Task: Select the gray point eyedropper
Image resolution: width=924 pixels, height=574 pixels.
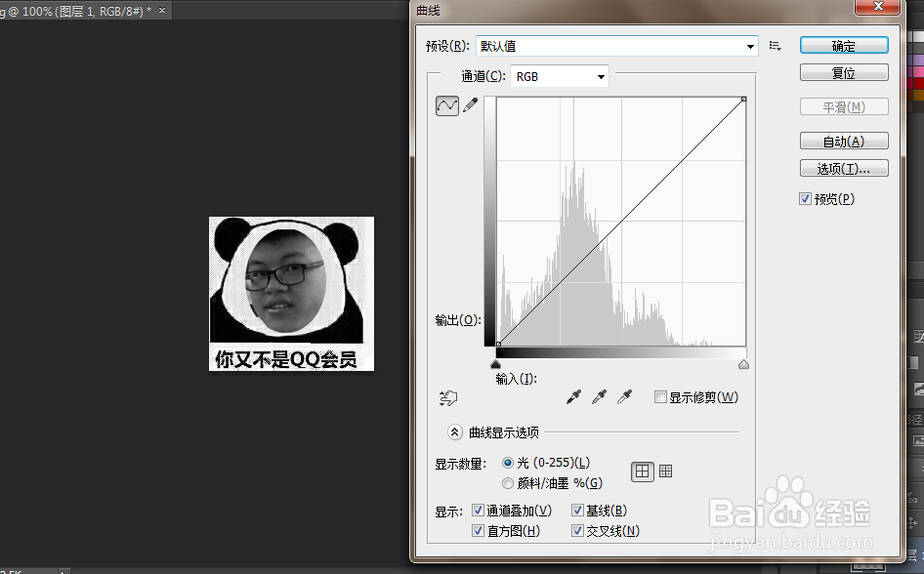Action: pos(600,396)
